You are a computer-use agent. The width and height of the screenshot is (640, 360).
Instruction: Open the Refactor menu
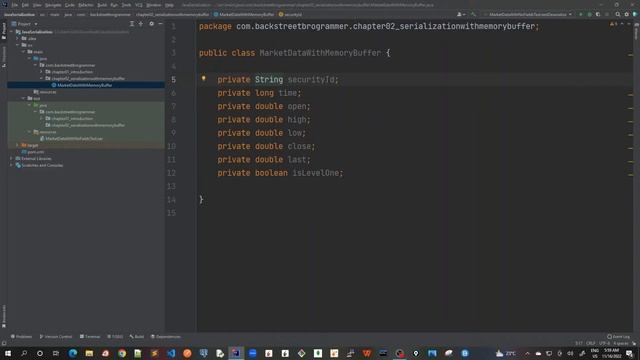click(x=86, y=5)
